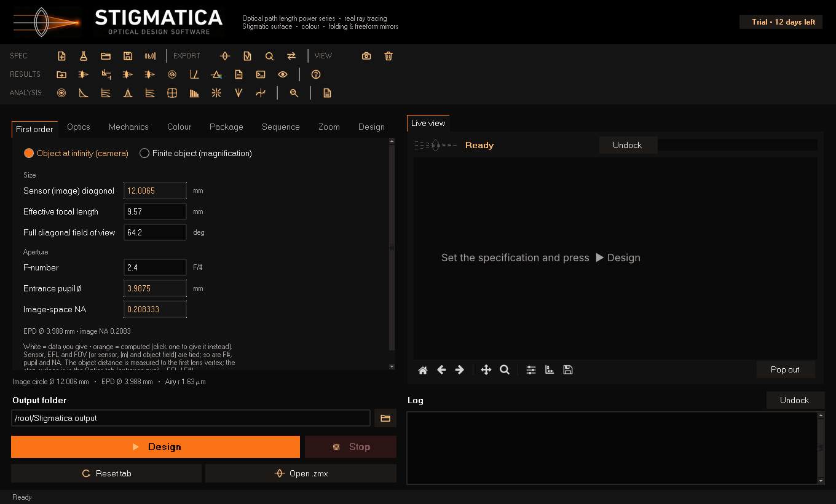Click the magnifier icon in the EXPORT group

(x=269, y=56)
